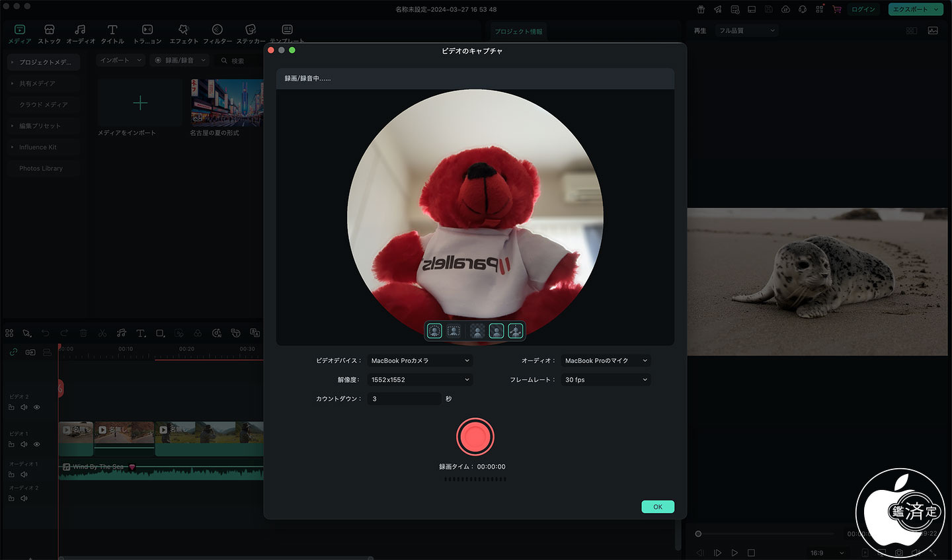Click the translate icon in timeline toolbar
The width and height of the screenshot is (952, 560).
(x=255, y=333)
